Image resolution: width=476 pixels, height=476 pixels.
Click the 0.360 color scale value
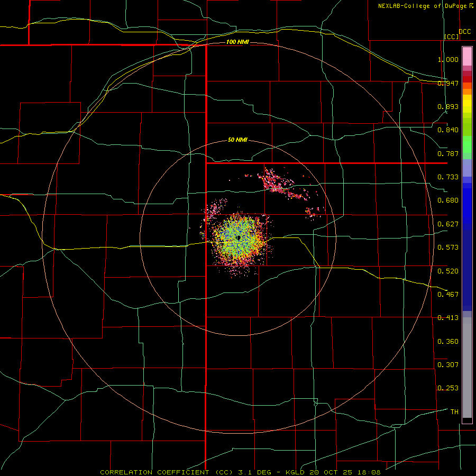click(448, 342)
